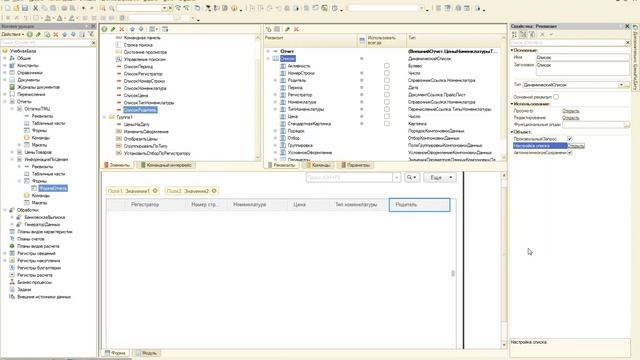
Task: Toggle the АвтоматическоеСохранение checkbox
Action: click(x=570, y=152)
